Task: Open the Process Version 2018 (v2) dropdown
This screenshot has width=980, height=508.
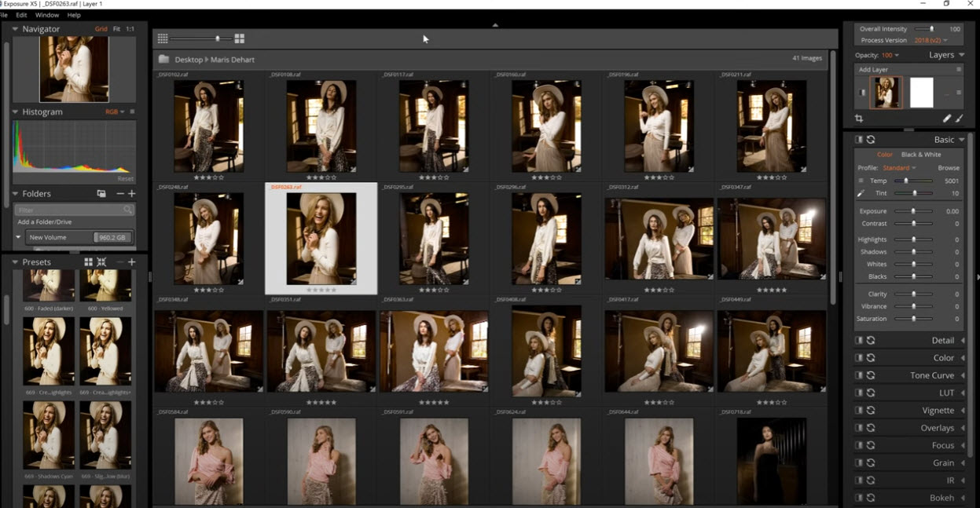Action: pyautogui.click(x=931, y=40)
